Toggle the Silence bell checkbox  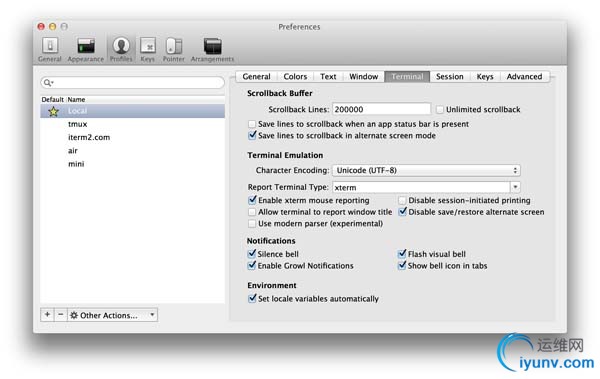(252, 253)
